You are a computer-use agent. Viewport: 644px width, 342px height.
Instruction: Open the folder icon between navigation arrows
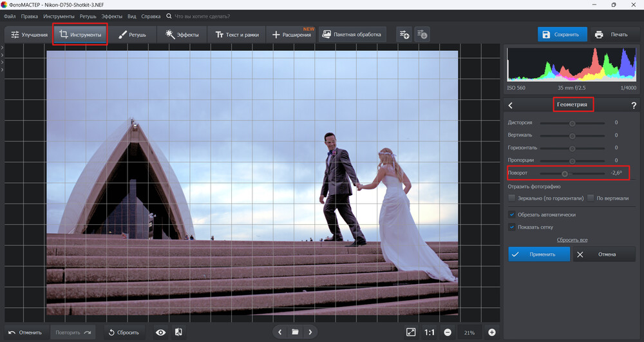[295, 332]
